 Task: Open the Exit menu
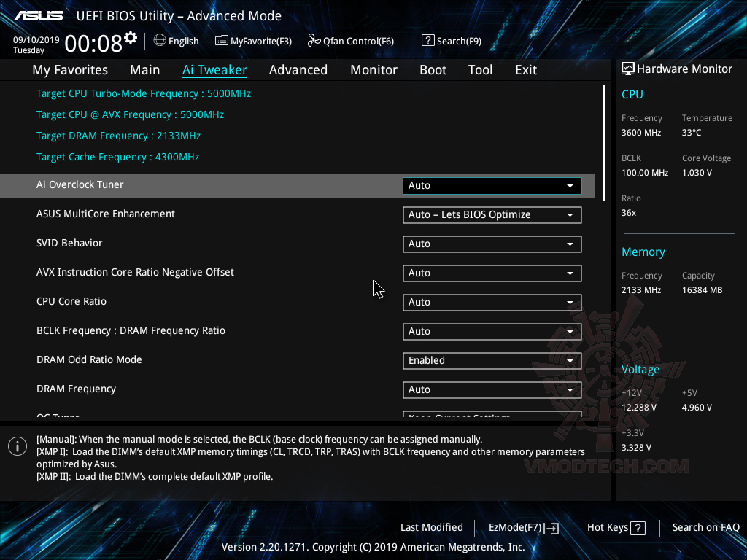pos(525,69)
